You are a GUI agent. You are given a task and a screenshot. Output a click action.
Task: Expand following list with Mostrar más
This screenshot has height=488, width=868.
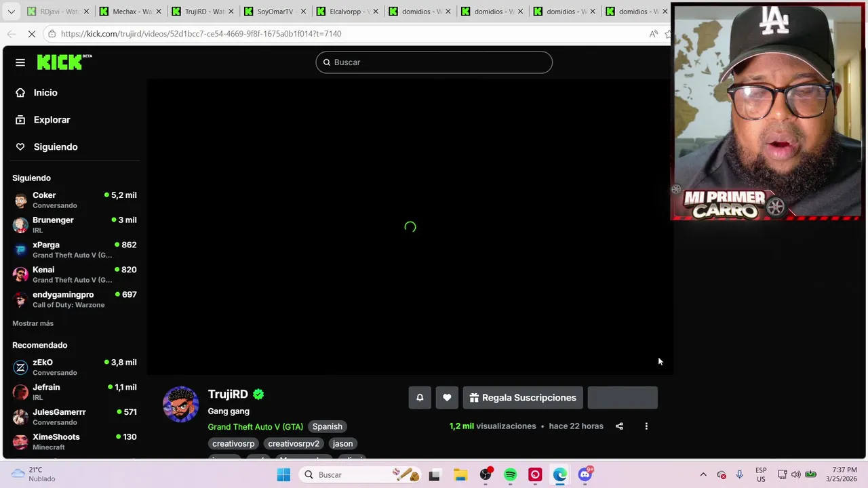click(x=33, y=324)
